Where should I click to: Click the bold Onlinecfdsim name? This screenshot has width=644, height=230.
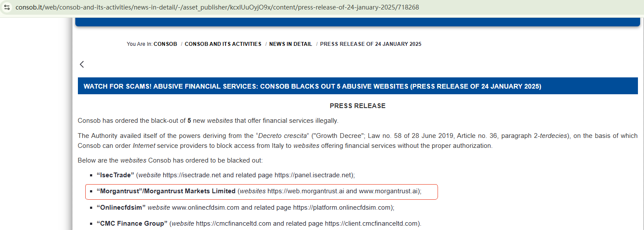click(x=121, y=208)
